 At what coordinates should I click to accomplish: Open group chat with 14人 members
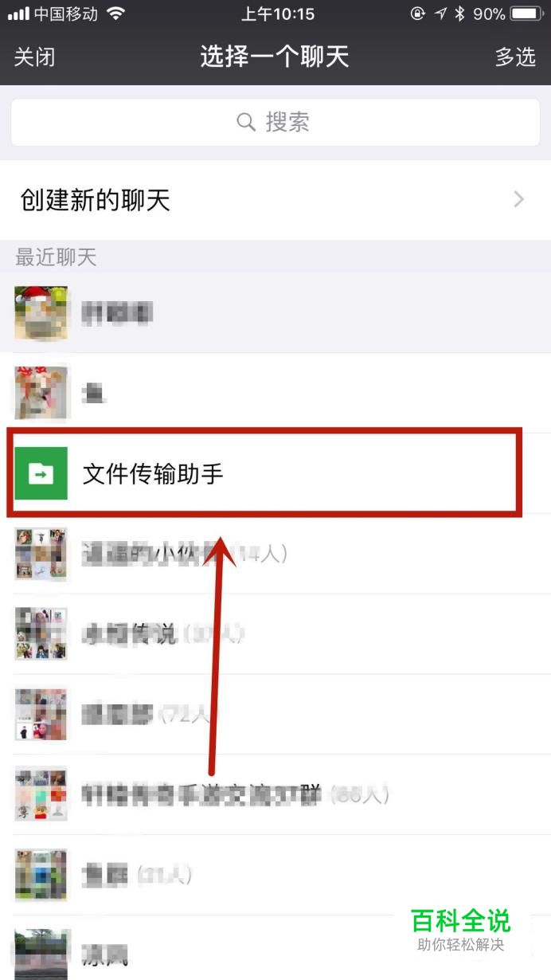coord(275,554)
